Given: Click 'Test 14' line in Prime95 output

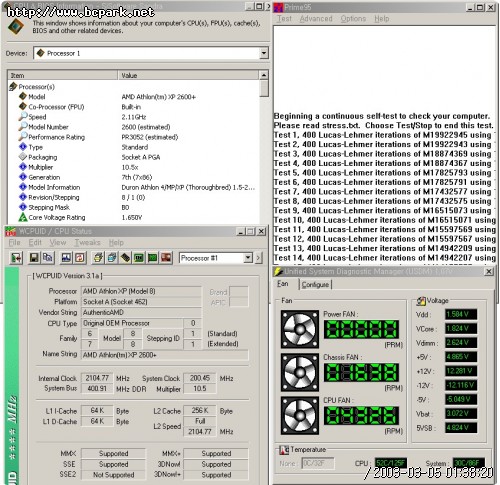Looking at the screenshot, I should [x=385, y=258].
